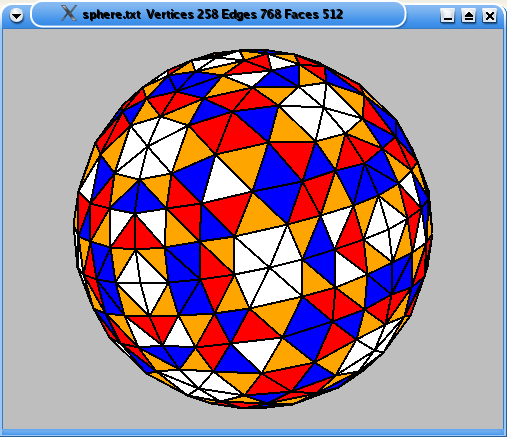Click the X11 application icon in title bar
The height and width of the screenshot is (437, 507).
tap(69, 14)
